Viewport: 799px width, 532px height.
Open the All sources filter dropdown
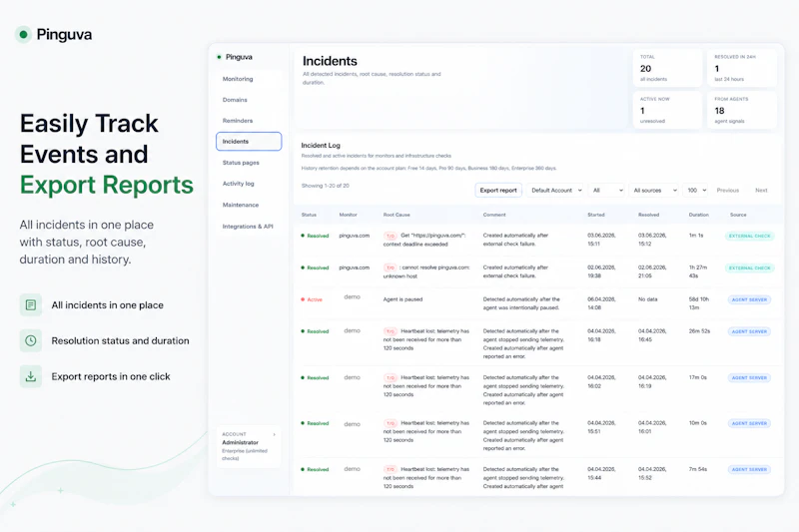654,191
